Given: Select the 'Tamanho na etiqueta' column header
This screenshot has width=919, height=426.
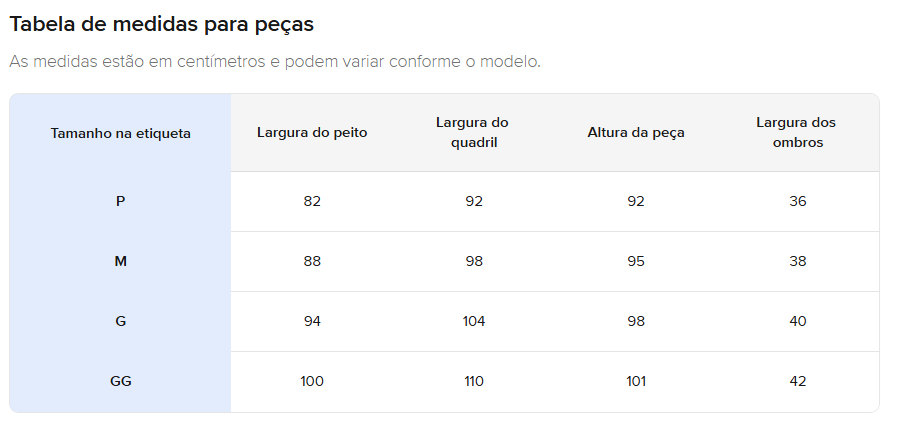Looking at the screenshot, I should (x=121, y=133).
